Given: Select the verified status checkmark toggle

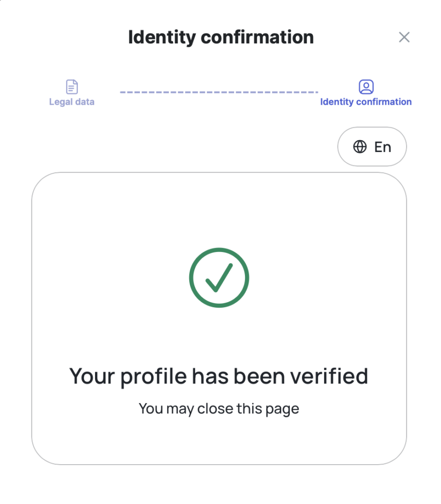Looking at the screenshot, I should tap(219, 277).
